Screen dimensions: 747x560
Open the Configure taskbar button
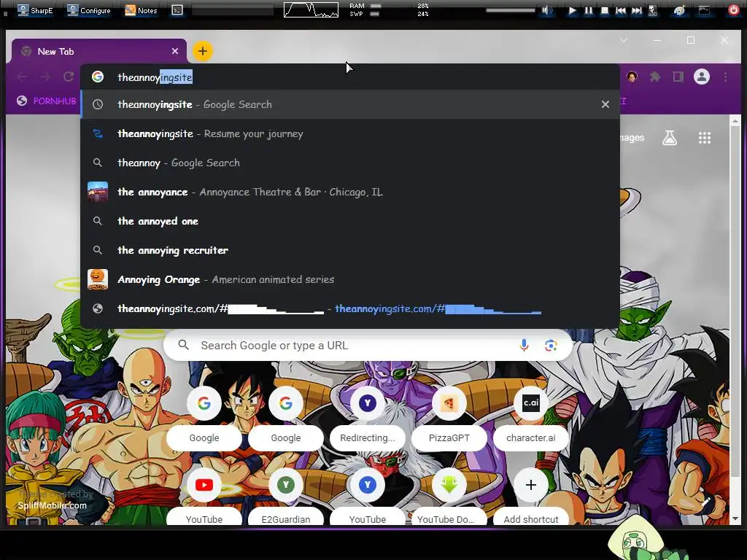[x=88, y=10]
